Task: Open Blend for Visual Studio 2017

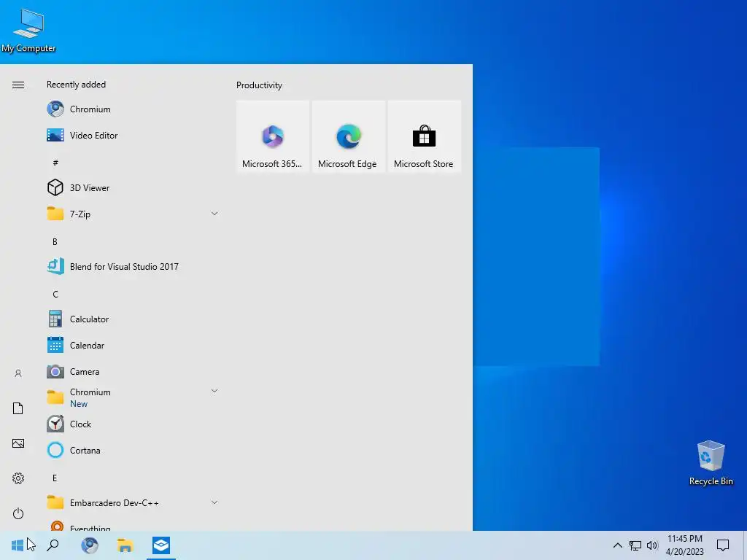Action: coord(133,267)
